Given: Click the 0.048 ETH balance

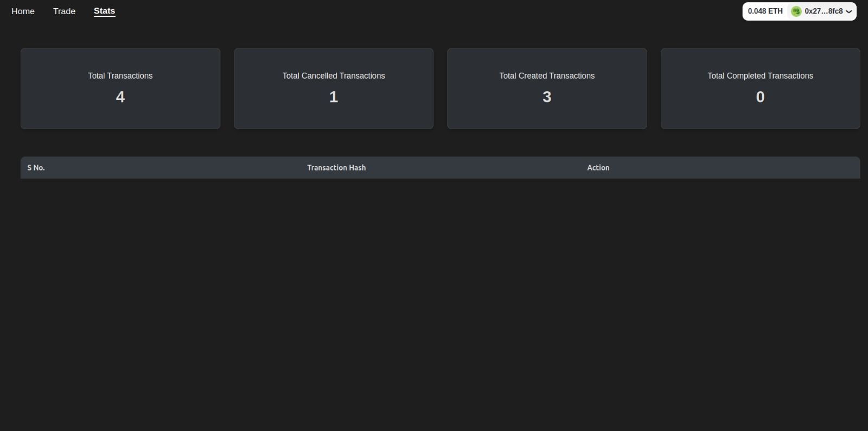Looking at the screenshot, I should (x=765, y=11).
